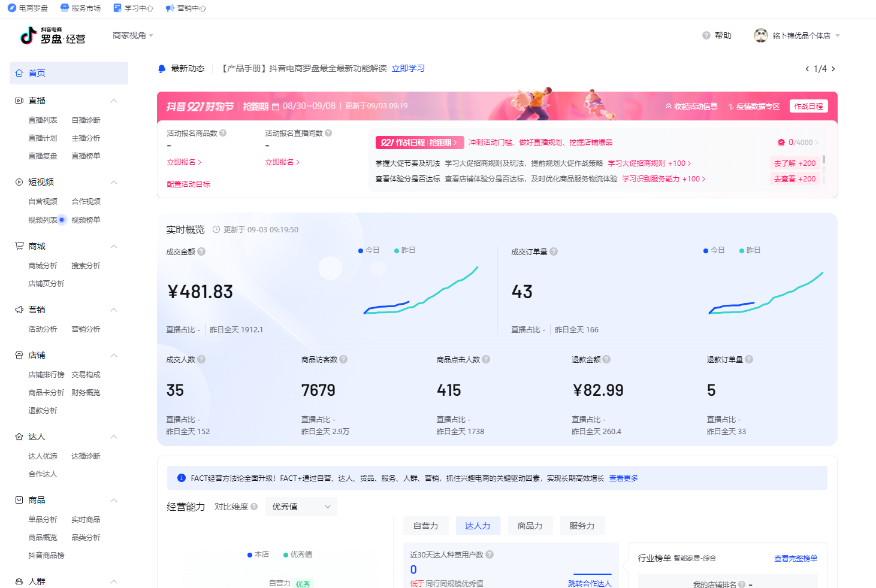Open 直播列表 in sidebar
This screenshot has width=876, height=588.
click(x=43, y=120)
